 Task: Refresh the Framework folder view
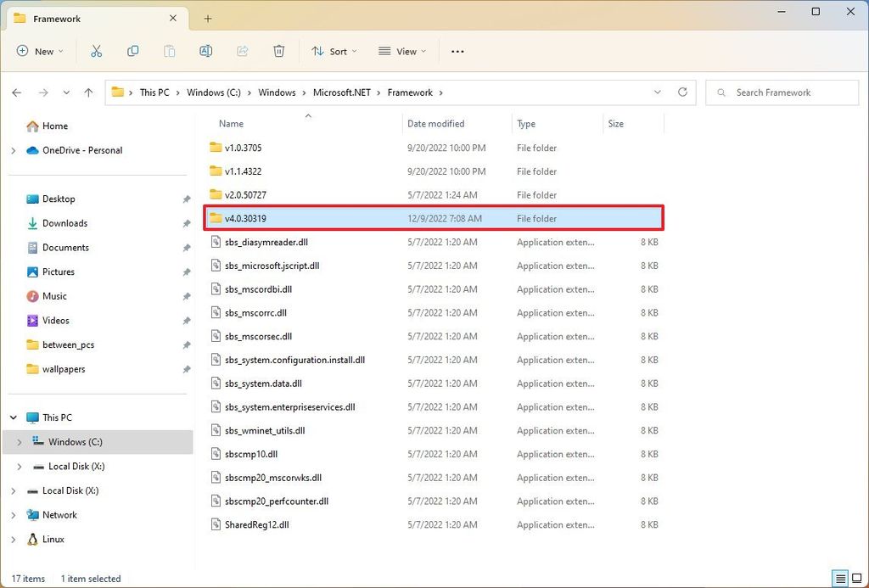coord(683,92)
